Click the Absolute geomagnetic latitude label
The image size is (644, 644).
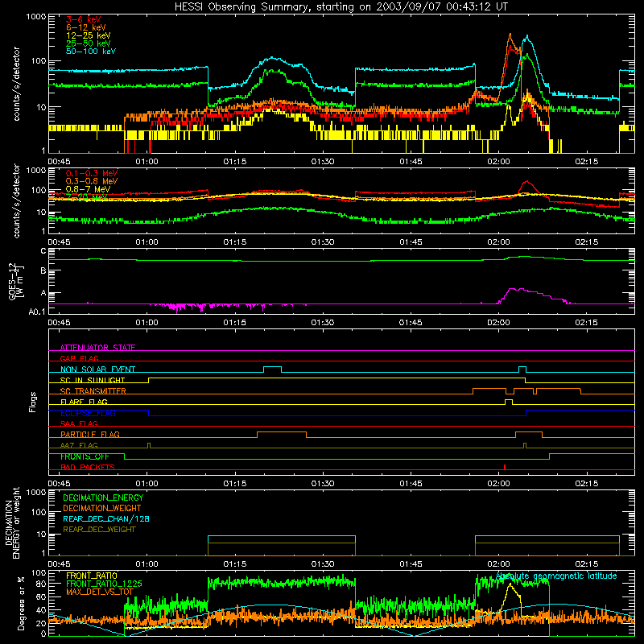pos(556,576)
